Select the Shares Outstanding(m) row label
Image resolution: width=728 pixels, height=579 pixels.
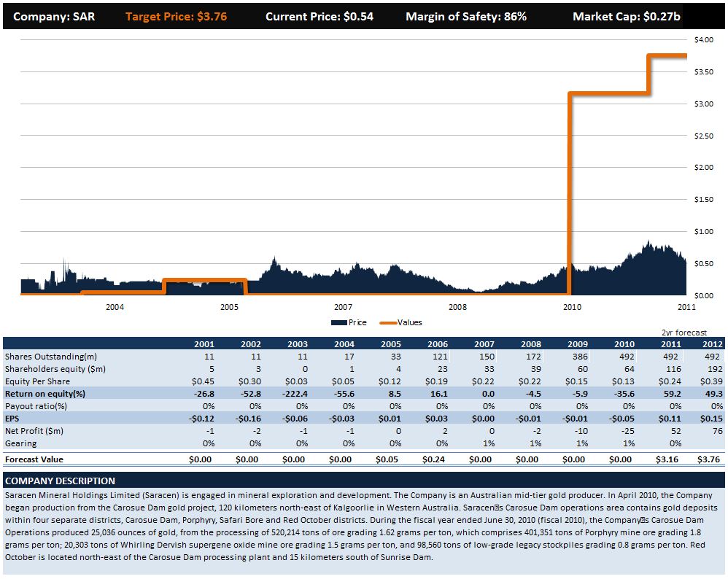[51, 357]
